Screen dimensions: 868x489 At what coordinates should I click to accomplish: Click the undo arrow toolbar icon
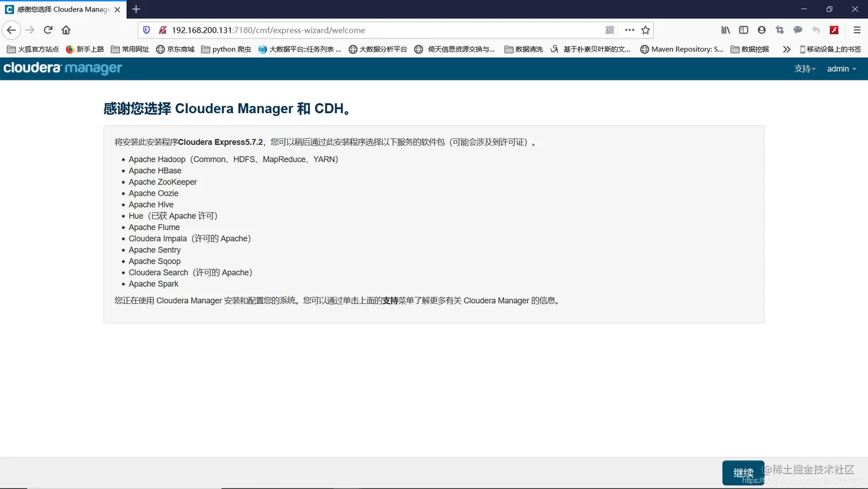[x=816, y=30]
